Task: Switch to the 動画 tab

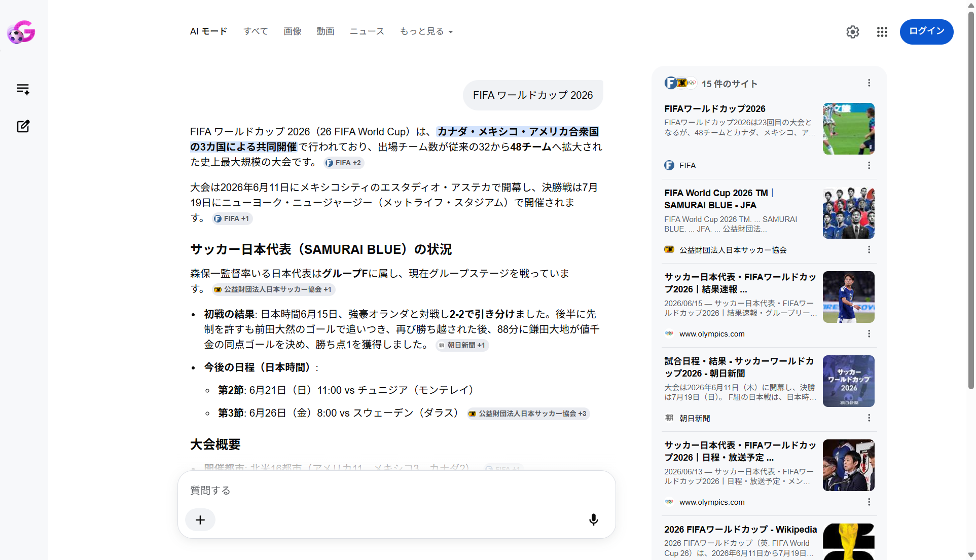Action: click(x=326, y=31)
